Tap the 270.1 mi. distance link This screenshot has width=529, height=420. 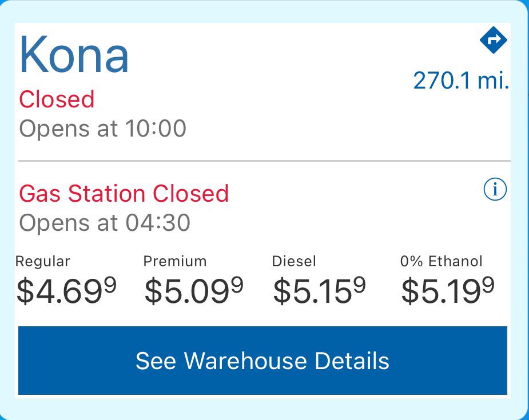coord(460,81)
